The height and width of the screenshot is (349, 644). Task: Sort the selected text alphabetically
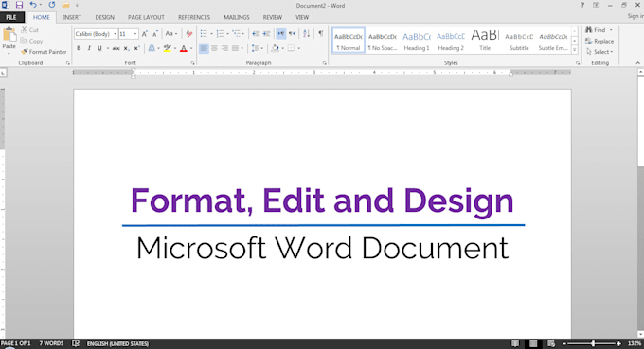pos(307,34)
